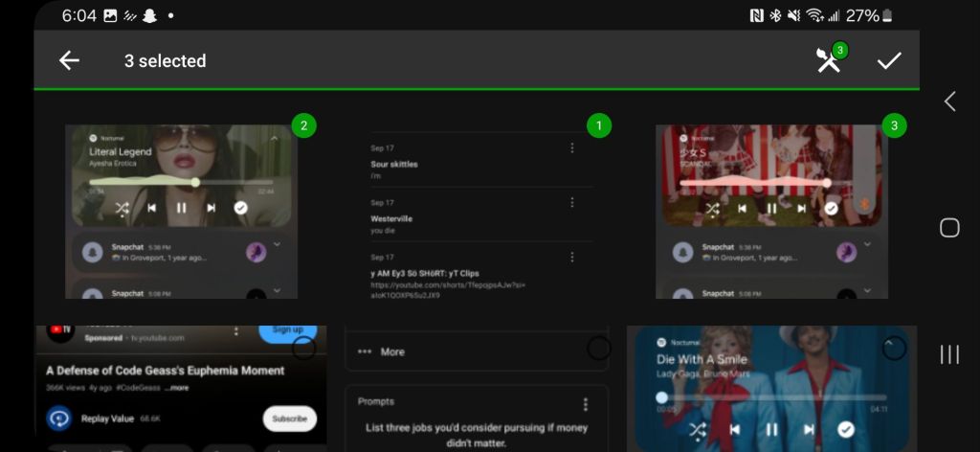Deselect the SCANDAL screenshot badge 3

894,125
